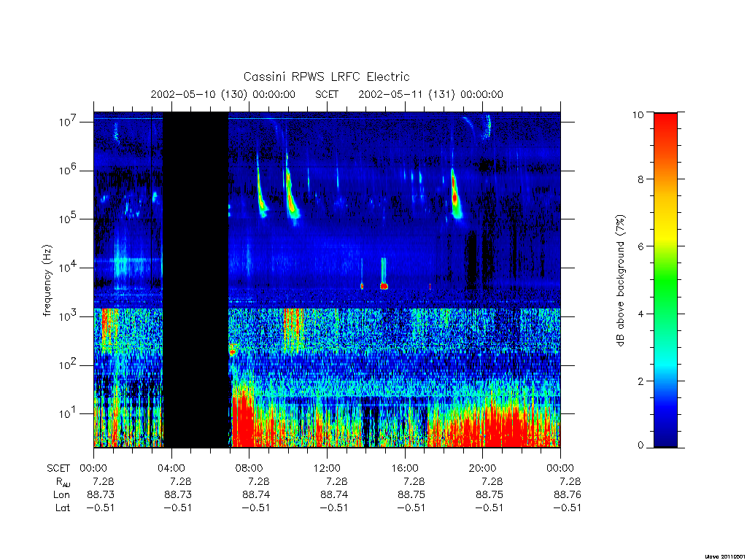The height and width of the screenshot is (560, 747).
Task: Click the colorbar tick label 4
Action: (640, 314)
